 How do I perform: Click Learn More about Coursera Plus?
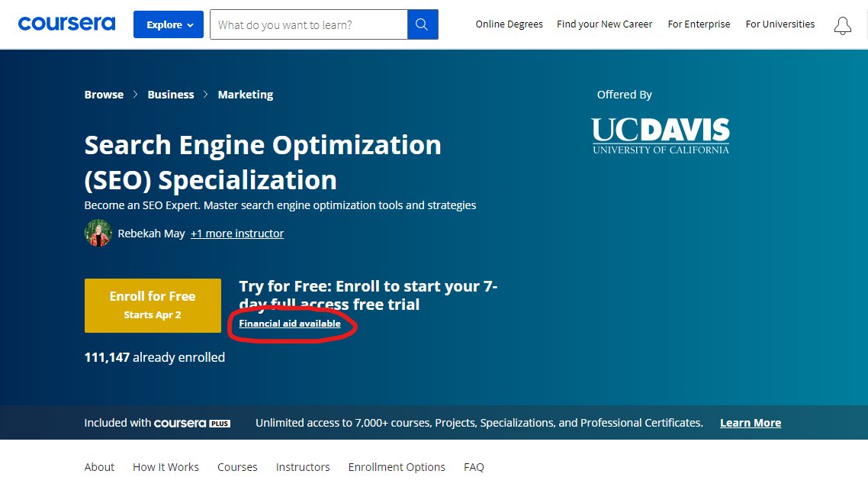(x=750, y=423)
